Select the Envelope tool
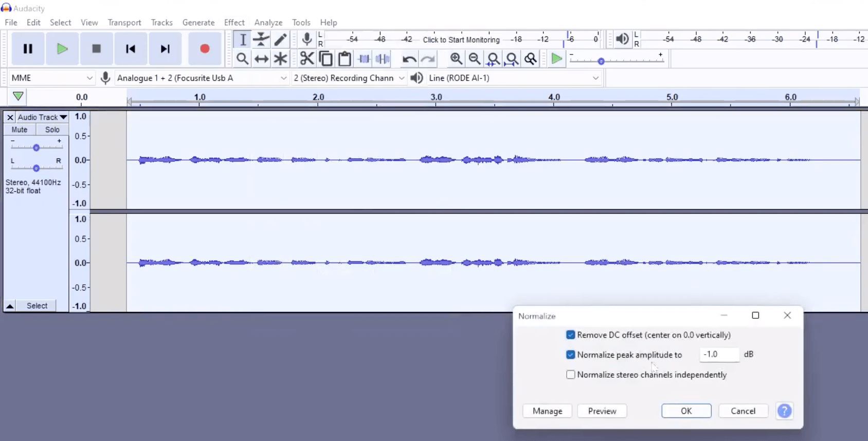 point(262,40)
